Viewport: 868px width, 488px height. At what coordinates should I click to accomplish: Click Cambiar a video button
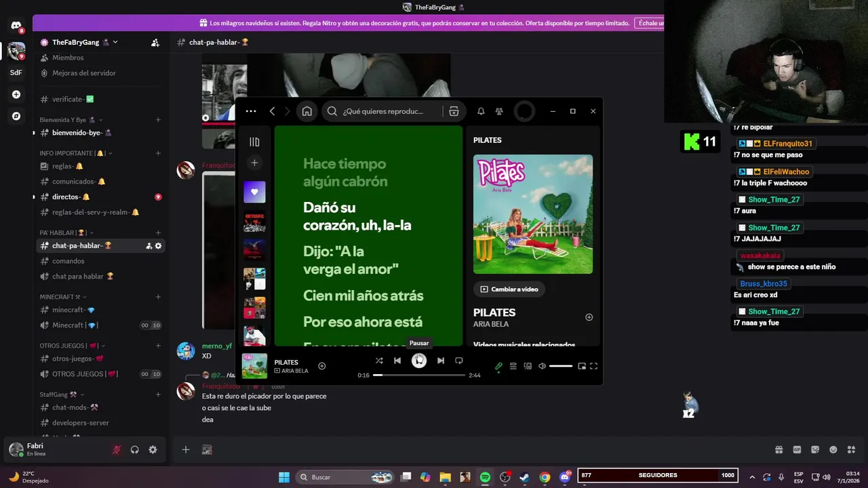[509, 289]
